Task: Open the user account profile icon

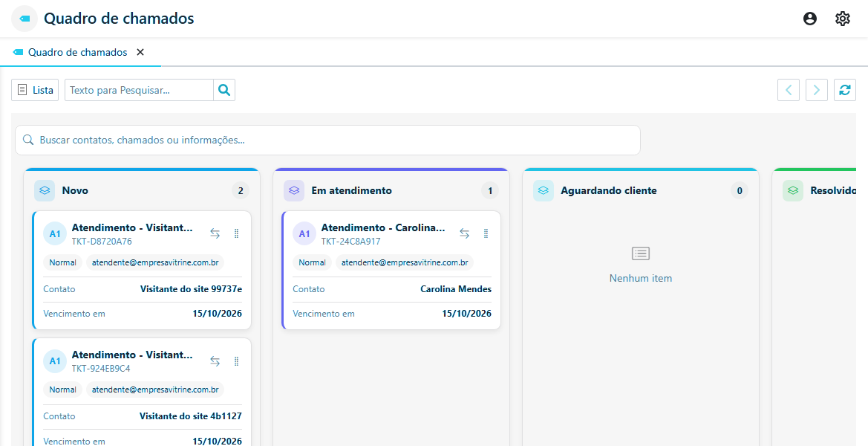Action: (x=810, y=19)
